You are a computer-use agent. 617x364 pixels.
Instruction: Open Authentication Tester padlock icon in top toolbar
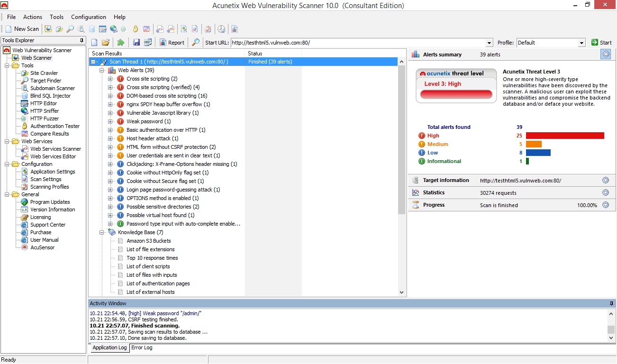(x=136, y=29)
